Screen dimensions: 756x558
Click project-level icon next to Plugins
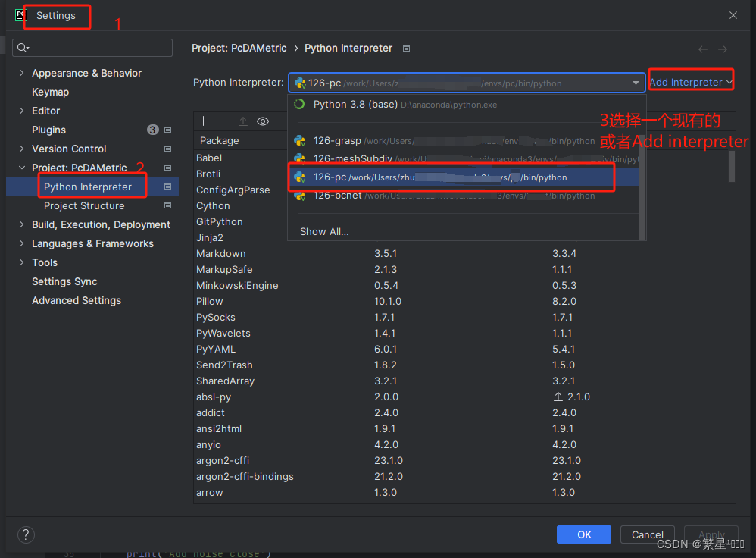[167, 130]
